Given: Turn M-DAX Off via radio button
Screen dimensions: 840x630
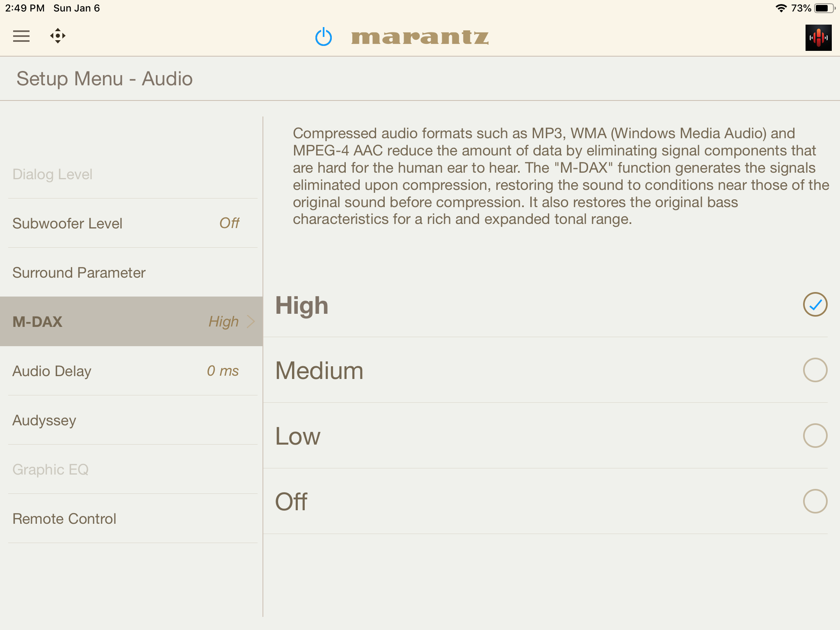Looking at the screenshot, I should click(815, 501).
